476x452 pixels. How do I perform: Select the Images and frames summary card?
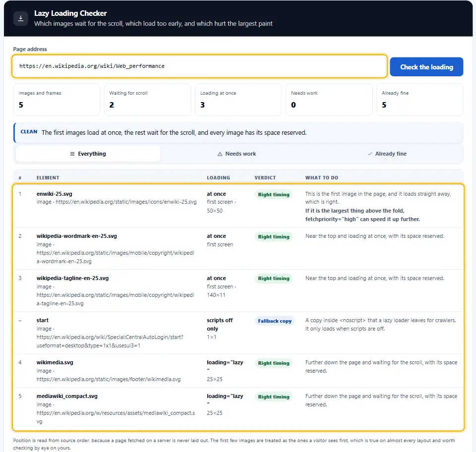click(57, 100)
